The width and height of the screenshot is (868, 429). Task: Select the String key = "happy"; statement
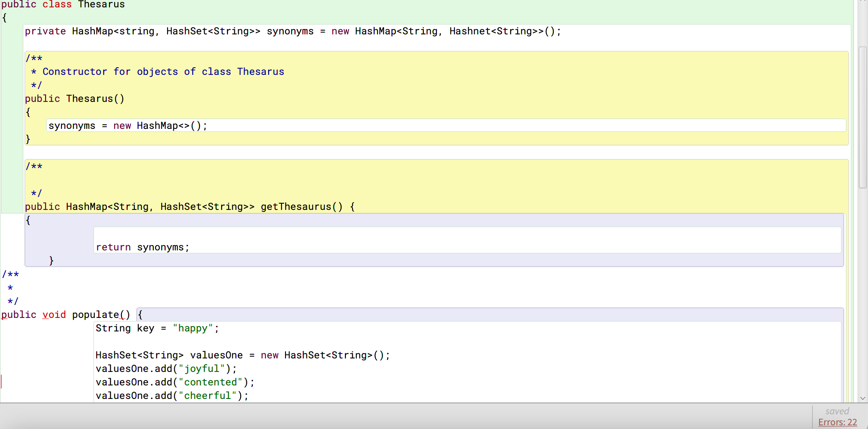157,328
